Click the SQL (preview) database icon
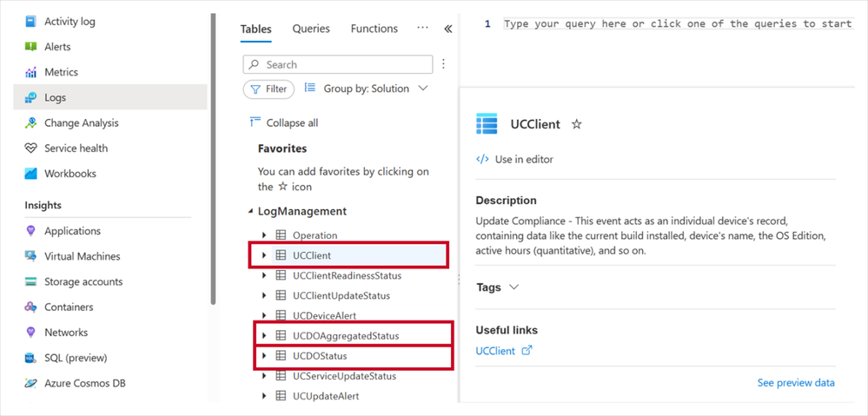The image size is (868, 416). coord(31,358)
